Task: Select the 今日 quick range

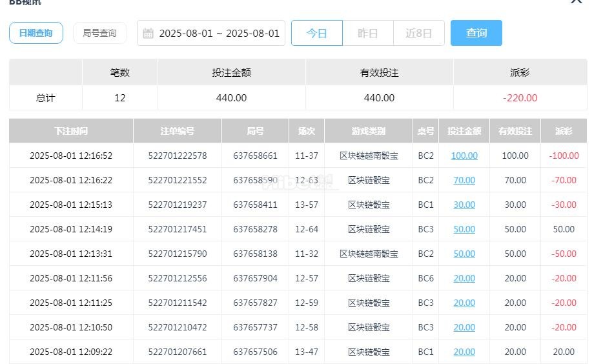Action: point(316,33)
